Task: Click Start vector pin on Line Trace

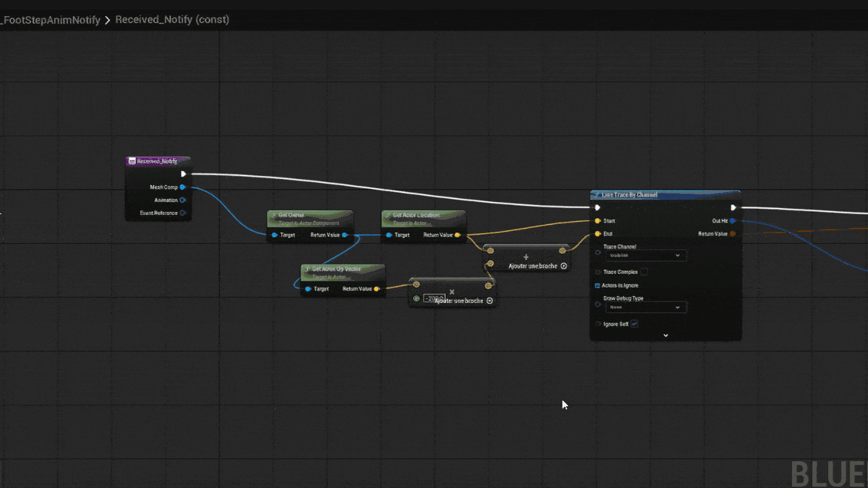Action: [x=598, y=221]
